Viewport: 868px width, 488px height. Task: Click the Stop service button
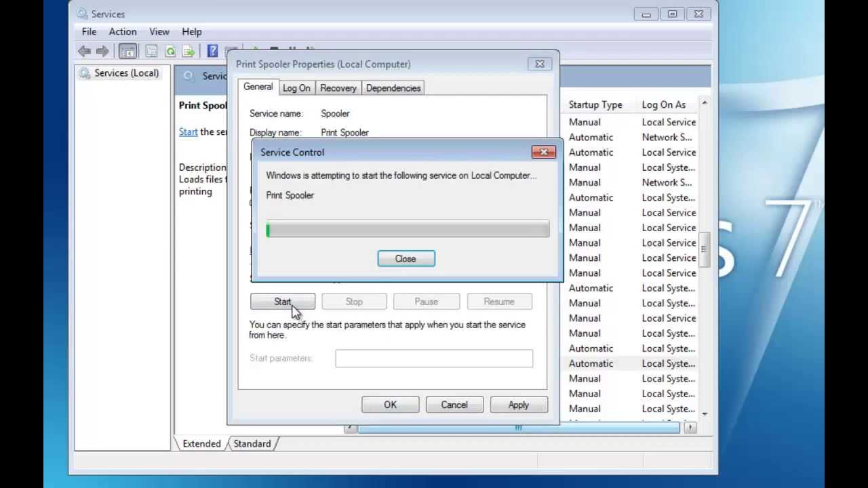point(354,302)
